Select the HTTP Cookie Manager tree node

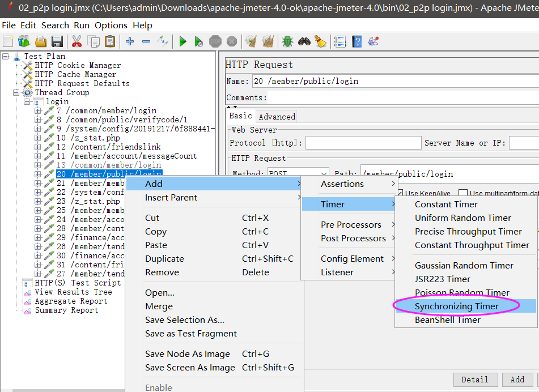78,65
